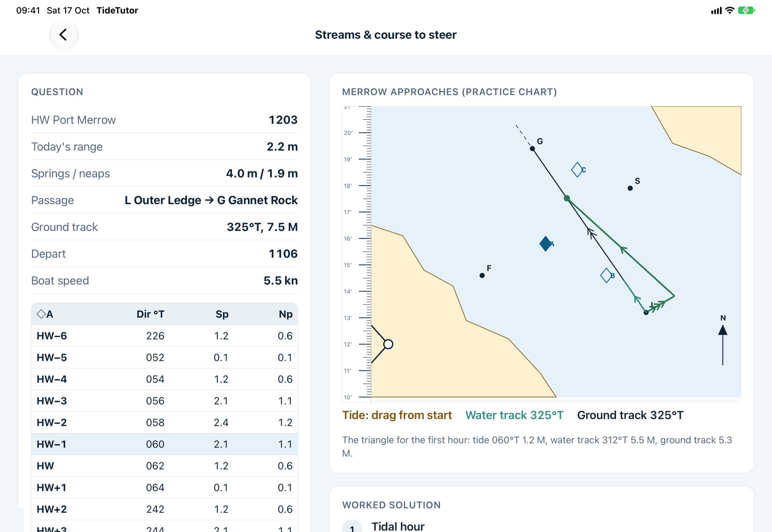Tap the 'Merrow Approaches (Practice Chart)' heading
772x532 pixels.
(450, 92)
